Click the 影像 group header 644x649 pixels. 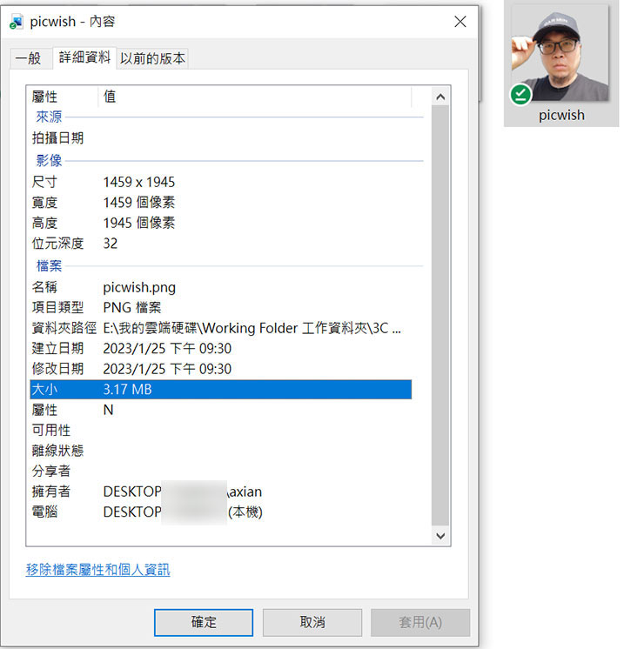[49, 160]
